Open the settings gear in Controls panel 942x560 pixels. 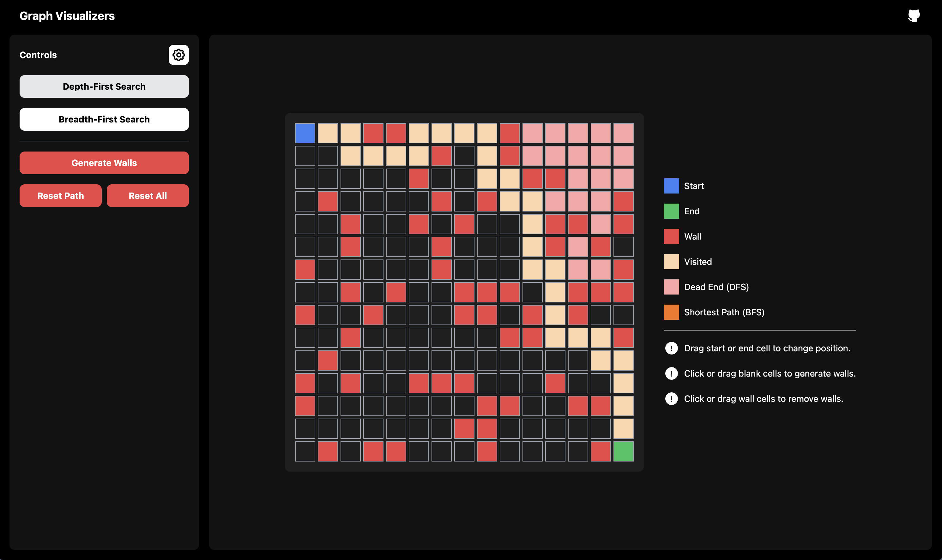178,55
